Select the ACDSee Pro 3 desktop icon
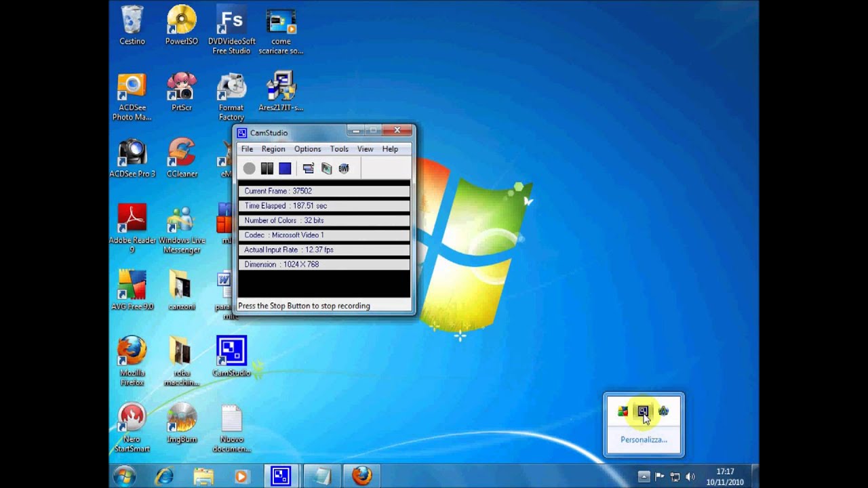Screen dimensions: 868x488 (132, 158)
